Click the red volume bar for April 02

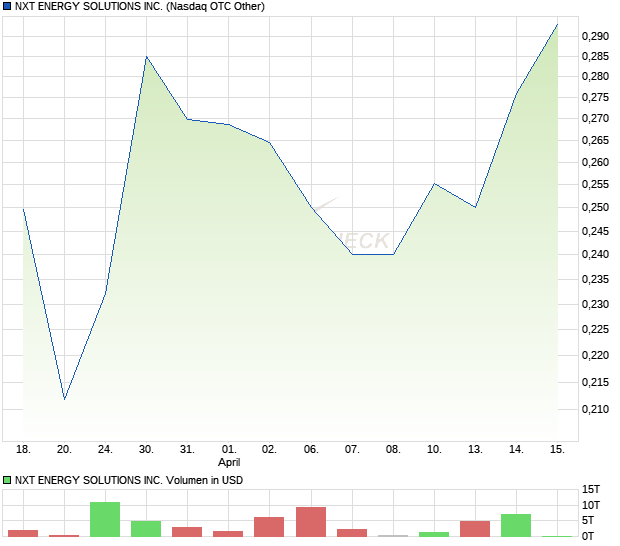pos(269,527)
